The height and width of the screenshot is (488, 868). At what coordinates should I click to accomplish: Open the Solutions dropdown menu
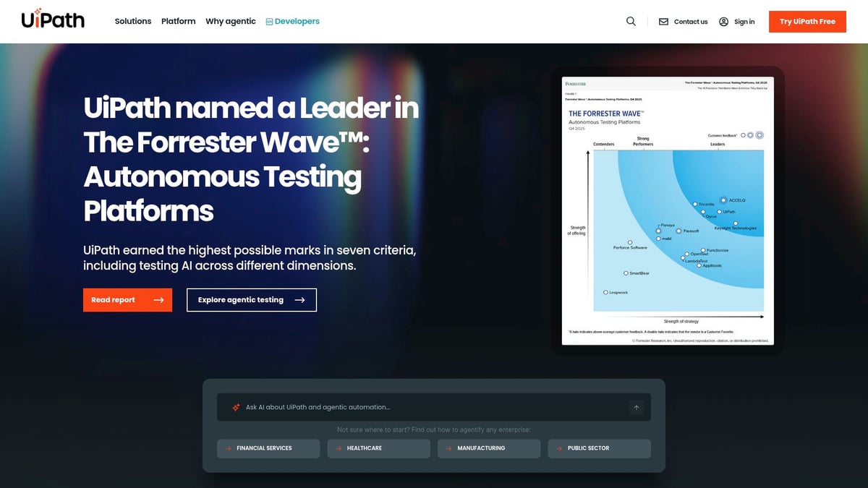(x=132, y=21)
